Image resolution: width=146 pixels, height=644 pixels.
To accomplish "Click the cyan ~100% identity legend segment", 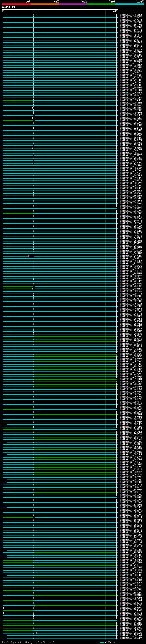I will 130,4.
